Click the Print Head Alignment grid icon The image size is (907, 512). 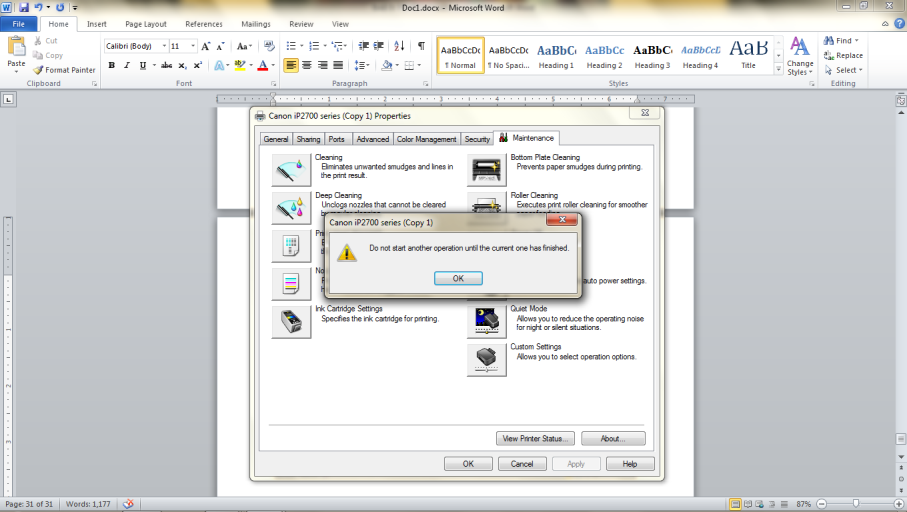(292, 246)
